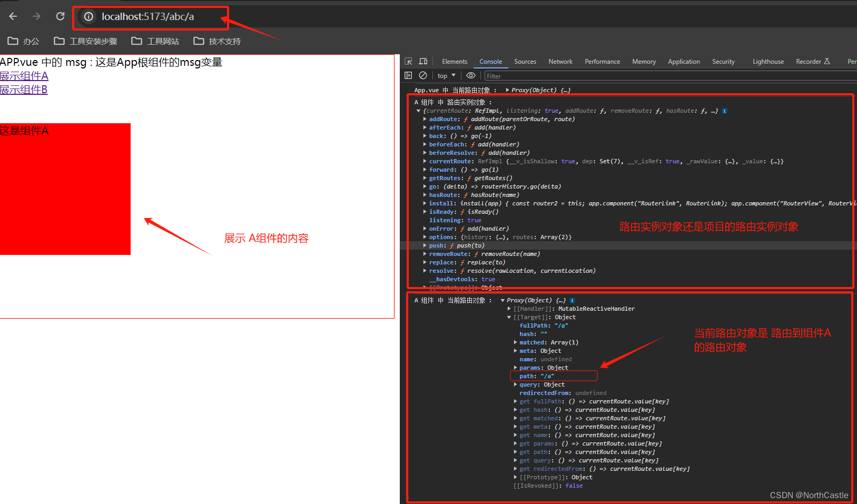Click the info badge next to Proxy(Object) in A 组件 log
857x504 pixels.
point(572,301)
